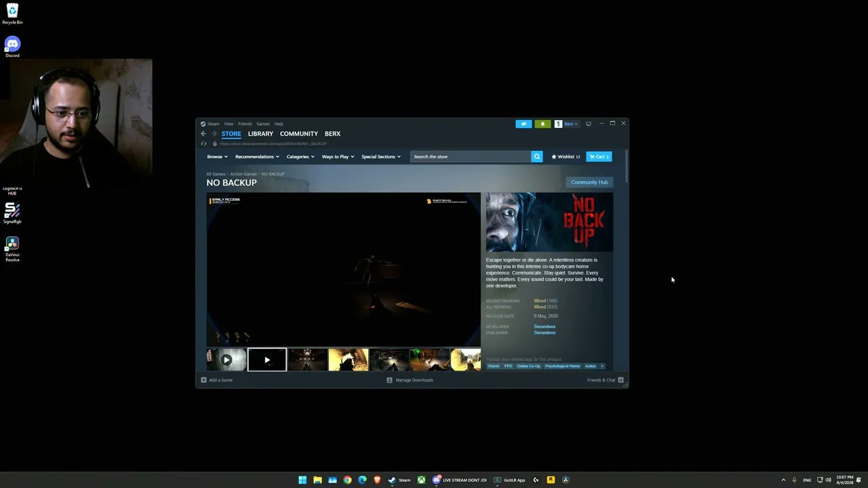The width and height of the screenshot is (868, 488).
Task: Open the Windows Start menu
Action: [x=302, y=480]
